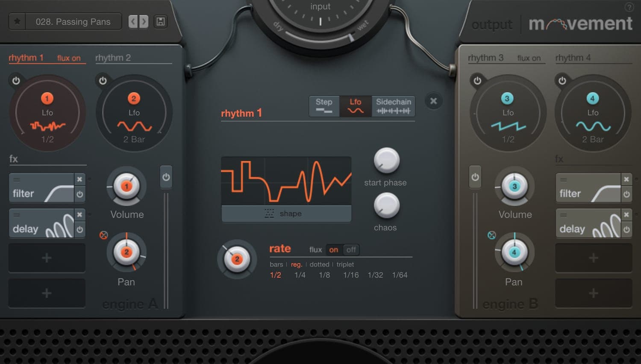Click the engine A Volume knob
Screen dimensions: 641x364
click(126, 187)
